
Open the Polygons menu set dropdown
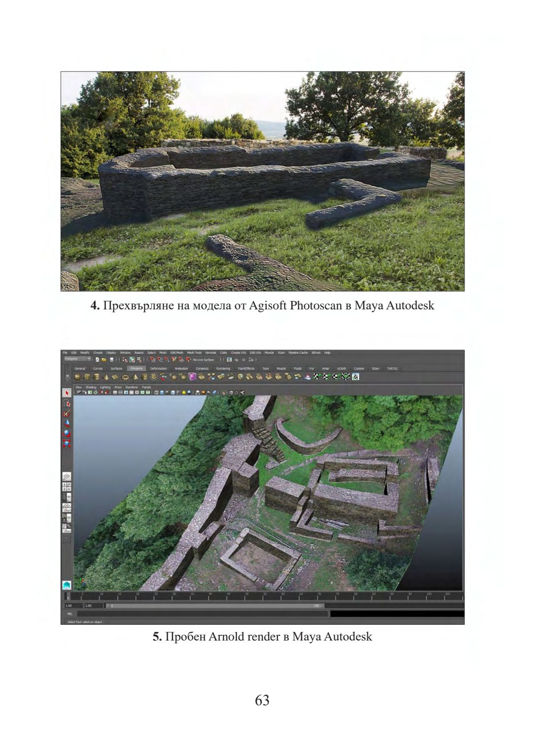[77, 359]
